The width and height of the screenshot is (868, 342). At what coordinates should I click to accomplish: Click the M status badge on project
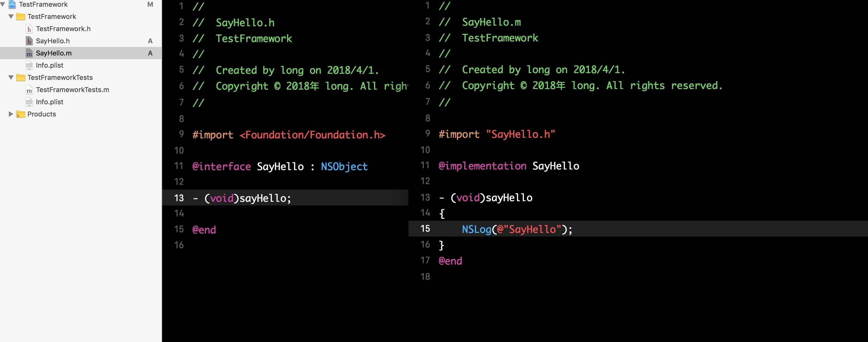pyautogui.click(x=150, y=4)
